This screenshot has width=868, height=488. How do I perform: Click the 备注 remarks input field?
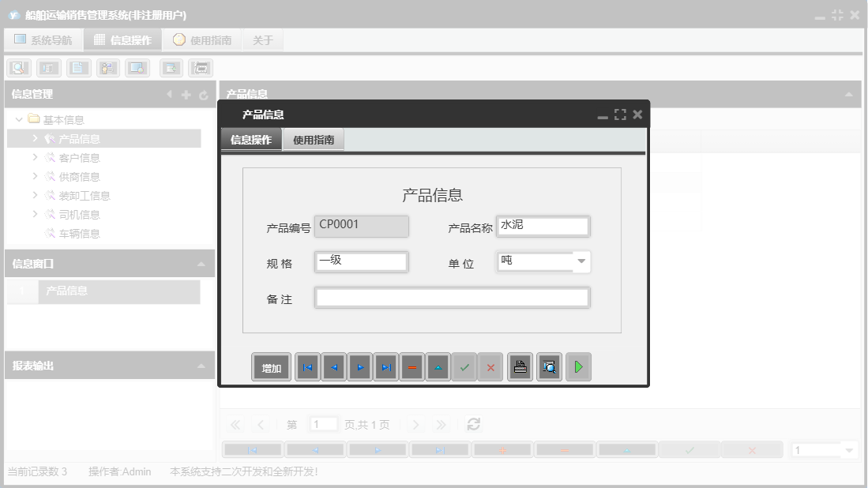[x=452, y=297]
